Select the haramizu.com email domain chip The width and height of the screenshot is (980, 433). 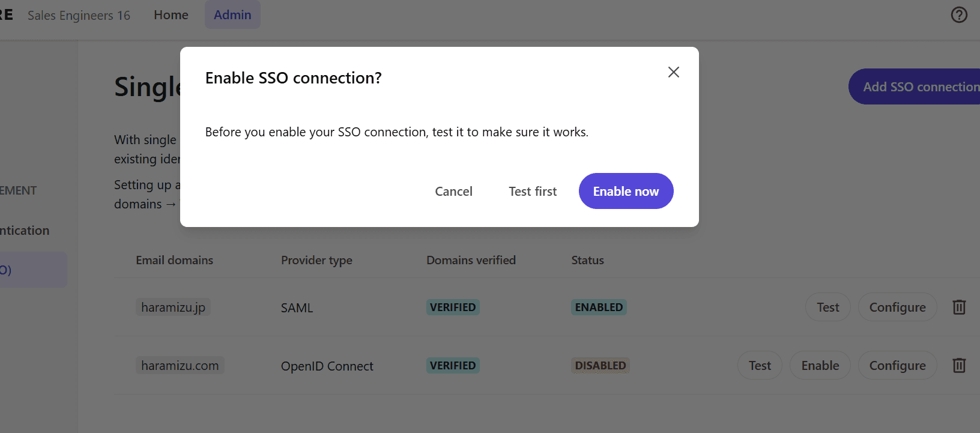(x=180, y=365)
